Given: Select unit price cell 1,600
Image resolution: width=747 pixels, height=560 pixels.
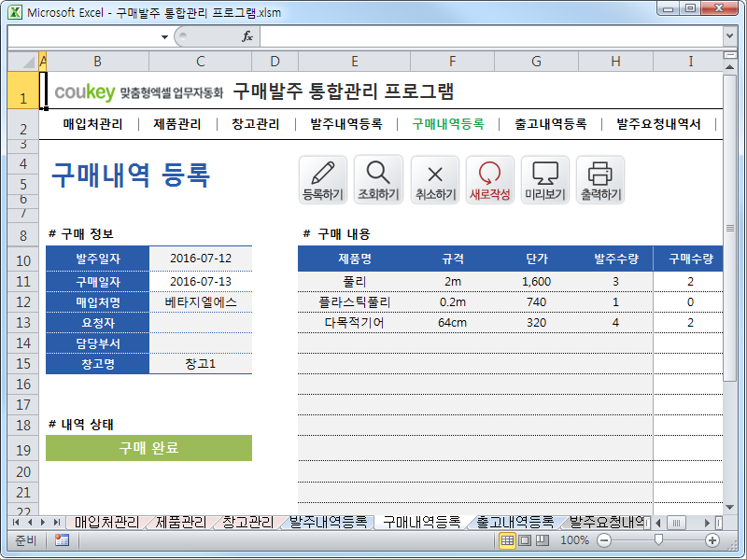Looking at the screenshot, I should coord(536,282).
